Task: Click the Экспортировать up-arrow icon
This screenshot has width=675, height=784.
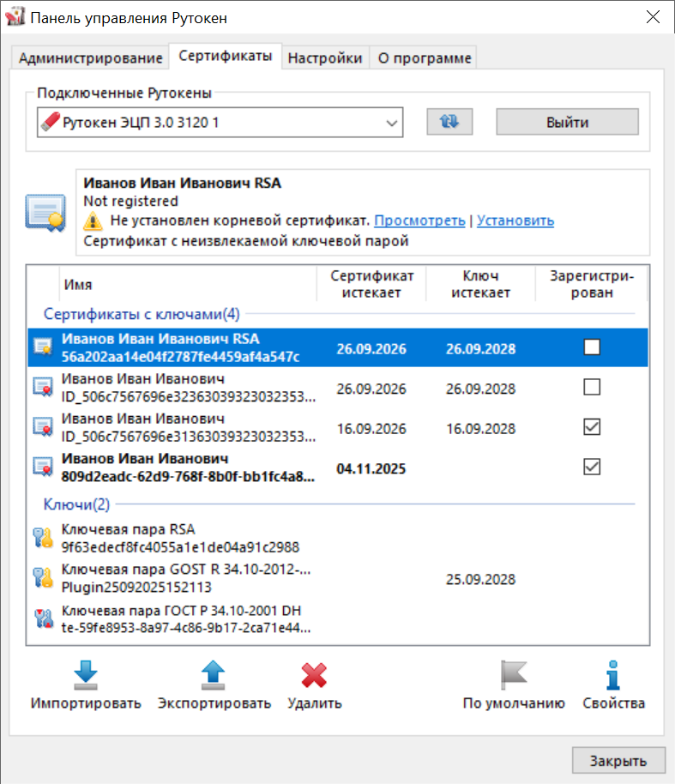Action: point(214,675)
